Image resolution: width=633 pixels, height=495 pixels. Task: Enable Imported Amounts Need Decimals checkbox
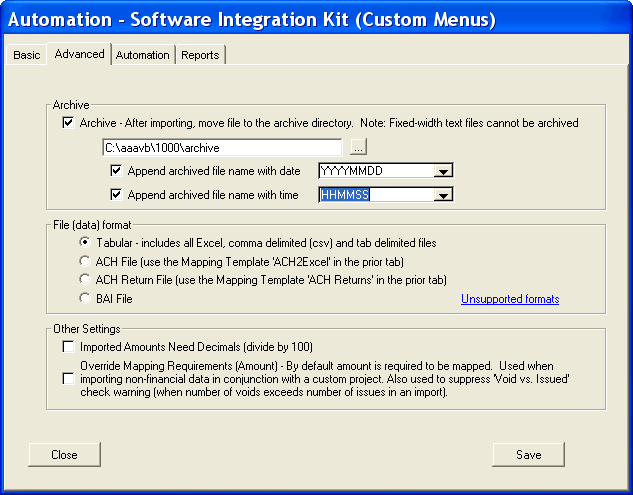pyautogui.click(x=68, y=346)
